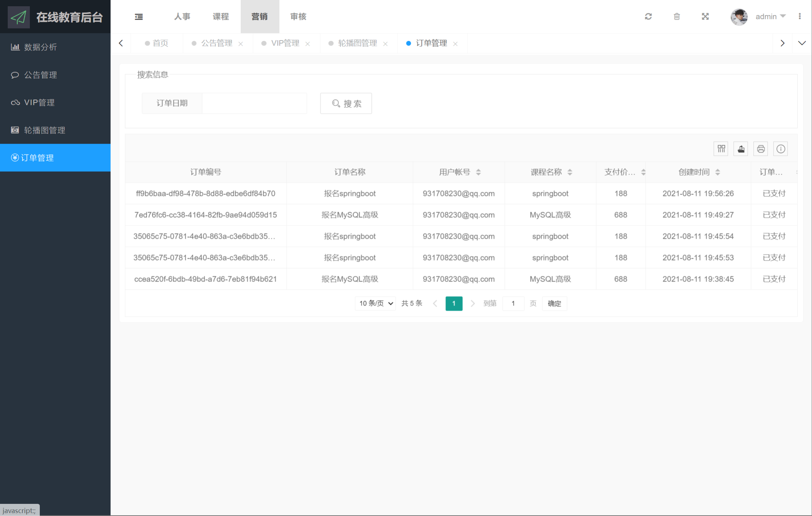Expand tab operations down-chevron
The width and height of the screenshot is (812, 516).
(x=802, y=43)
